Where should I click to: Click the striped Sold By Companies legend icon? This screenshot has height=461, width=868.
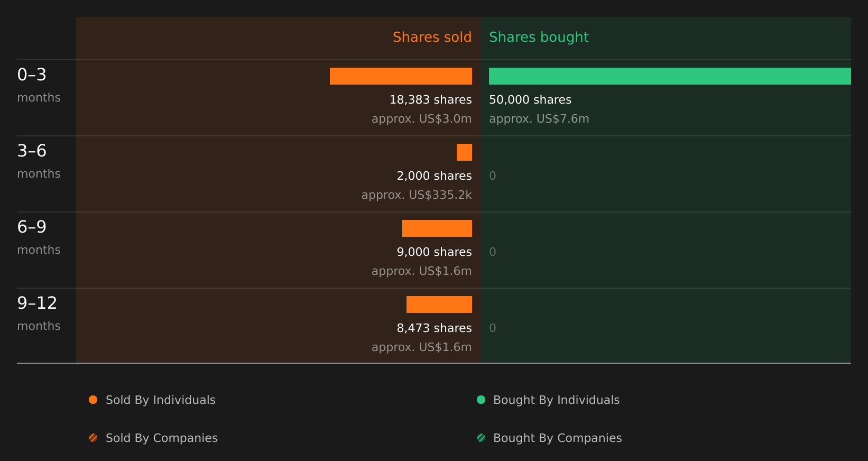tap(93, 438)
